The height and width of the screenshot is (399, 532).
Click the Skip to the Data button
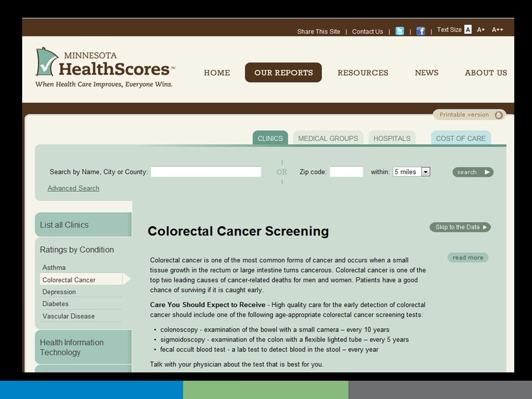tap(460, 227)
